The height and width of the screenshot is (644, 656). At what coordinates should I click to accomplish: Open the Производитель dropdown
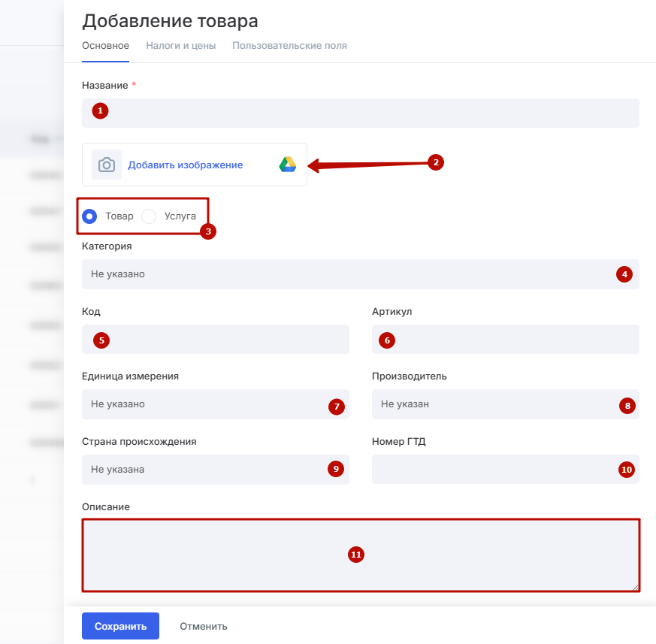click(488, 404)
